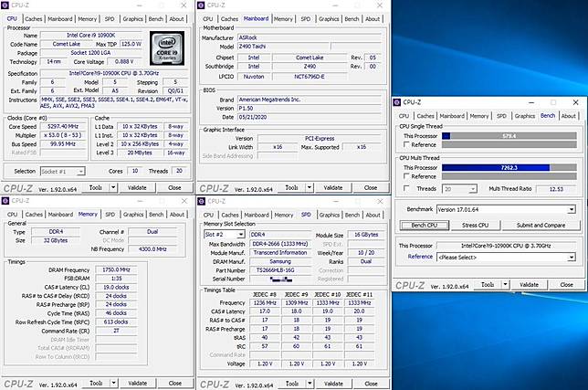The height and width of the screenshot is (390, 588).
Task: Click the Multiplier x 53.0 (8 - 53) value
Action: click(63, 135)
